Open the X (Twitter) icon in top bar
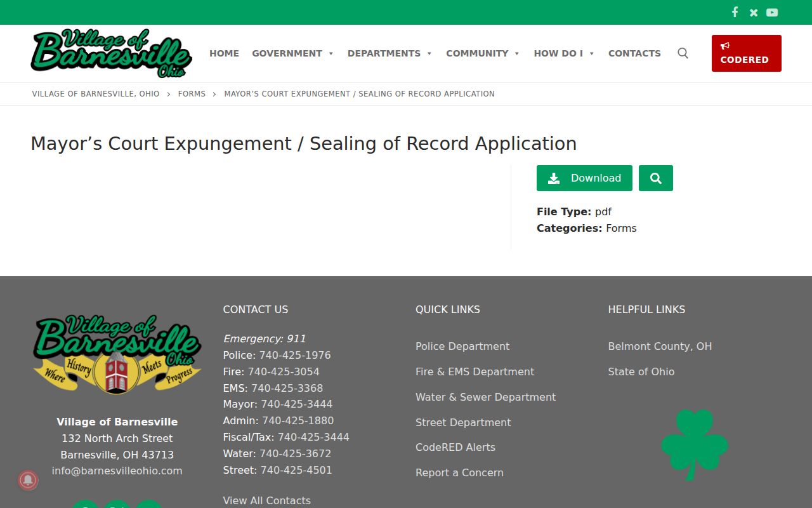 coord(754,12)
